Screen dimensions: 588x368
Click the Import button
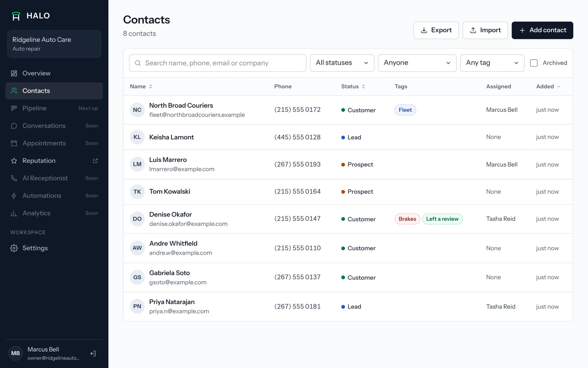485,30
